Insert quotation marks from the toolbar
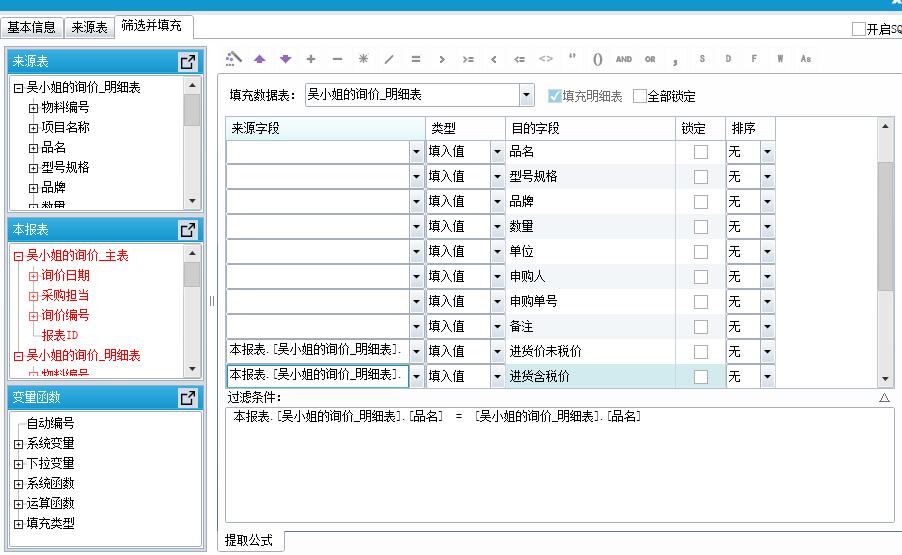Screen dimensions: 902x555 point(572,58)
